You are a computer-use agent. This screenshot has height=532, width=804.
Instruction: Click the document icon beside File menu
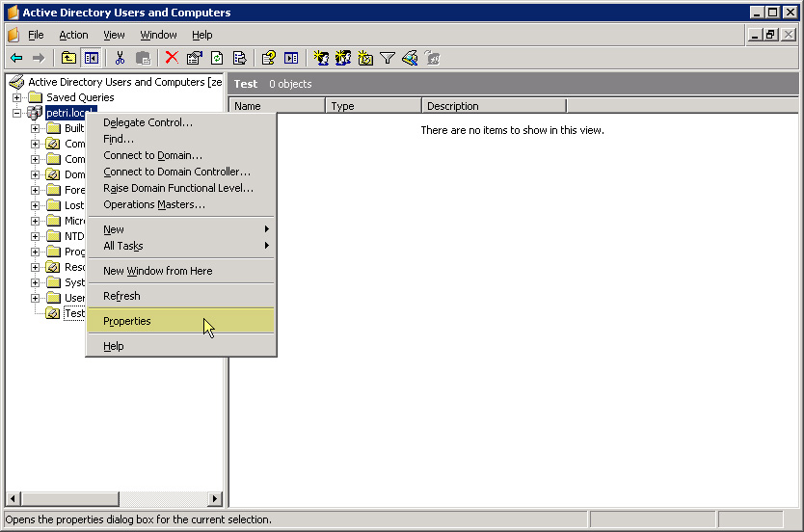point(13,35)
